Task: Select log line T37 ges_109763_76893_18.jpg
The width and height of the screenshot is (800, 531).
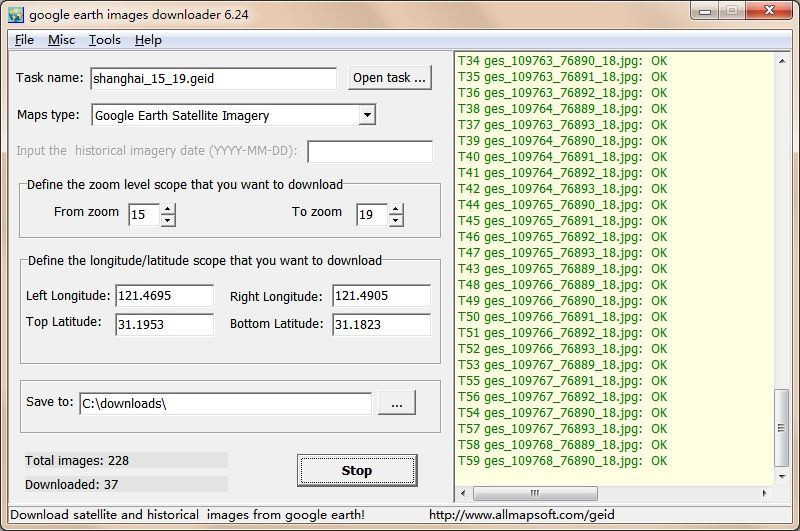Action: 562,124
